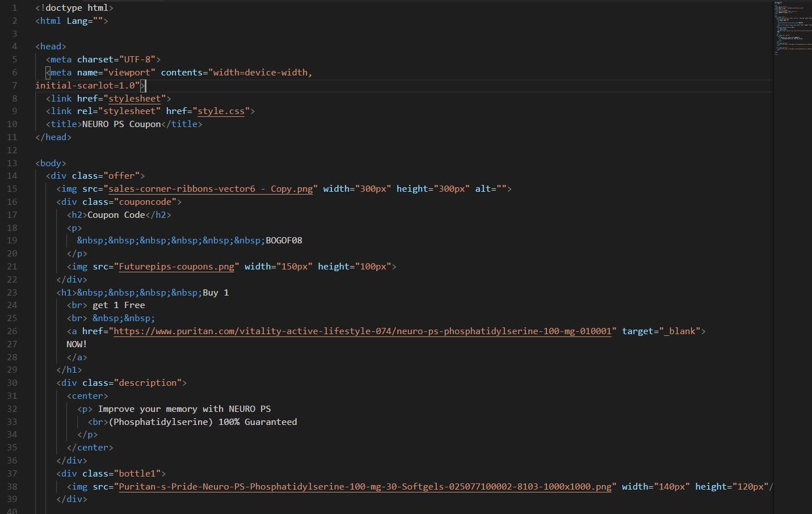Click the closing head tag on line 11
This screenshot has height=514, width=812.
53,137
